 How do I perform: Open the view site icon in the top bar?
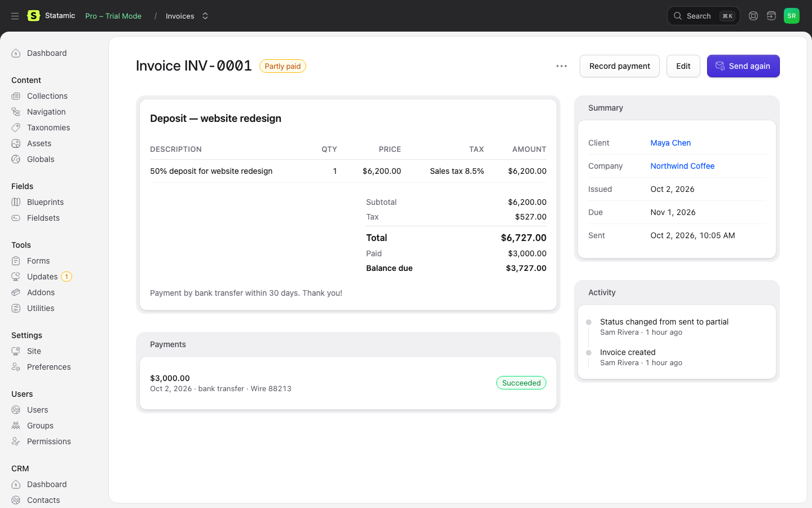771,16
